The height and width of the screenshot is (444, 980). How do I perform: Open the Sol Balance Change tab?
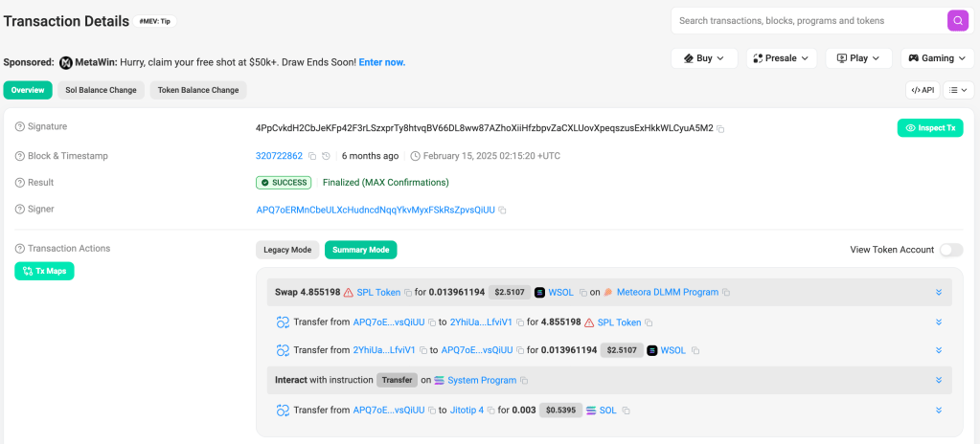pos(101,90)
